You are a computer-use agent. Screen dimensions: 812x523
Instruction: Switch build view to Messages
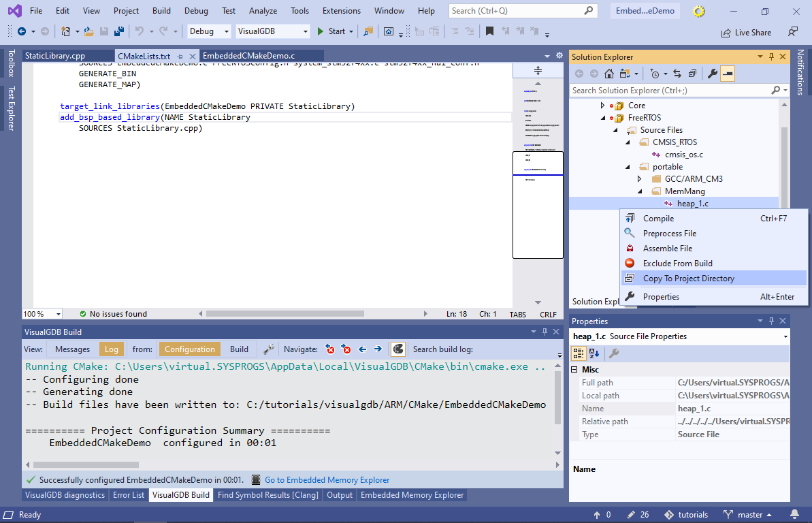pyautogui.click(x=73, y=349)
